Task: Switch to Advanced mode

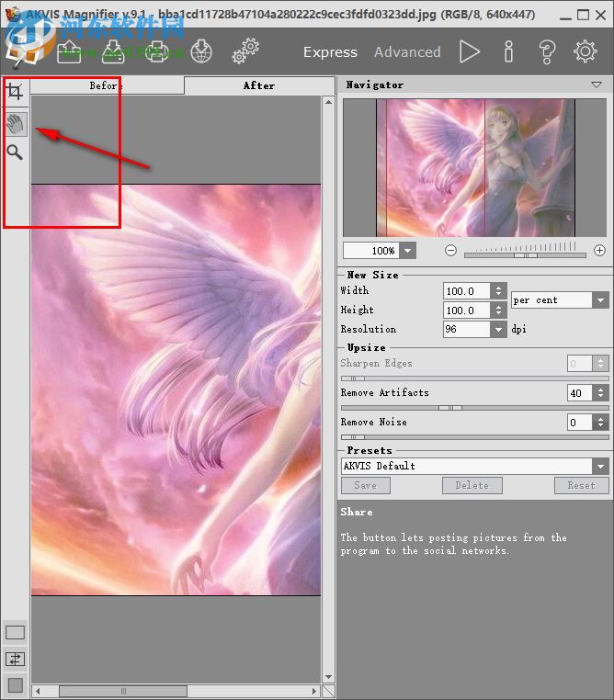Action: 407,52
